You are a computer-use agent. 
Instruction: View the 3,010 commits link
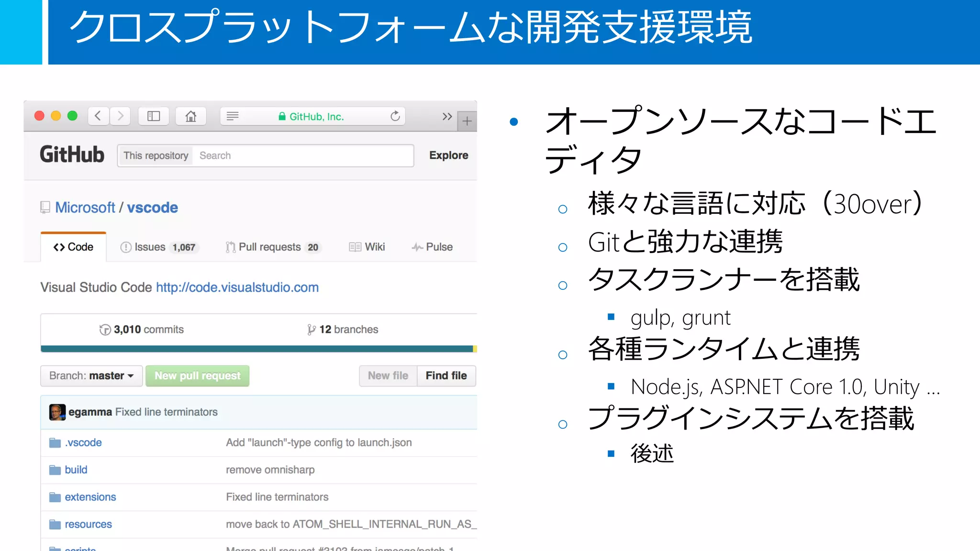(142, 330)
